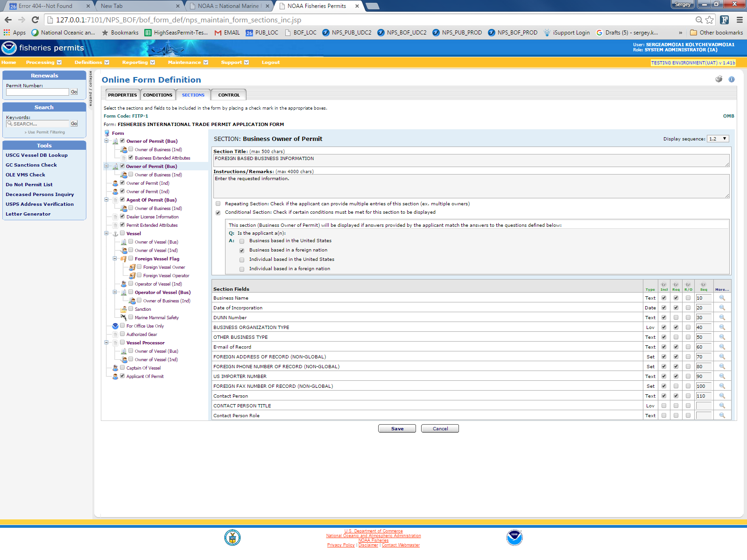Image resolution: width=747 pixels, height=560 pixels.
Task: Check 'Business based in the United States'
Action: click(242, 241)
